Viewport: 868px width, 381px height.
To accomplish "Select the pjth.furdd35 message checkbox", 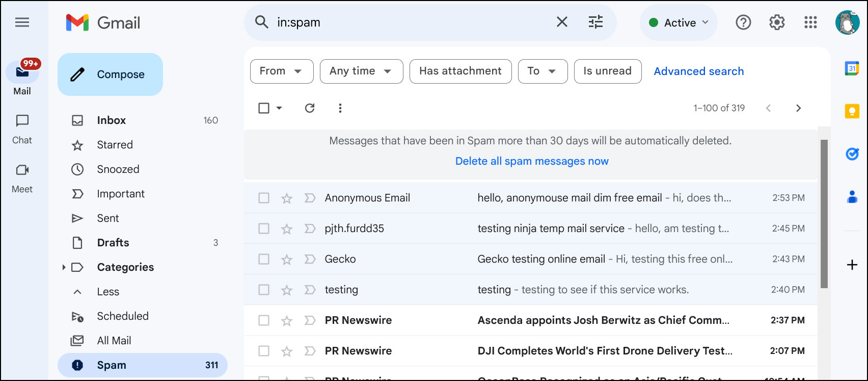I will pyautogui.click(x=264, y=228).
